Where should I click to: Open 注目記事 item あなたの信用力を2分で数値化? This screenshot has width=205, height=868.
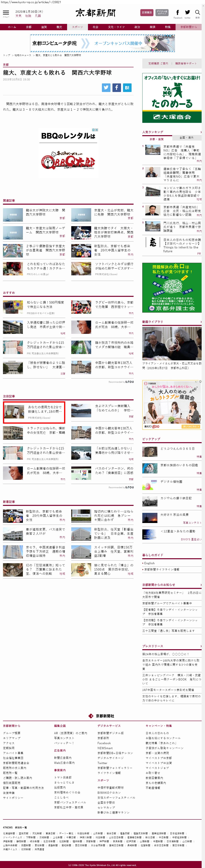34,412
